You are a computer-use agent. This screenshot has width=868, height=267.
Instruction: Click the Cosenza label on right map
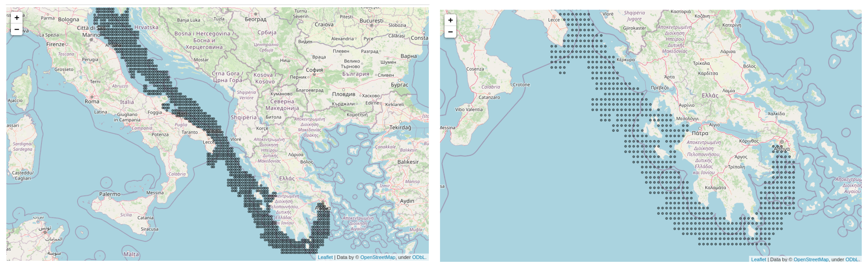pos(475,69)
